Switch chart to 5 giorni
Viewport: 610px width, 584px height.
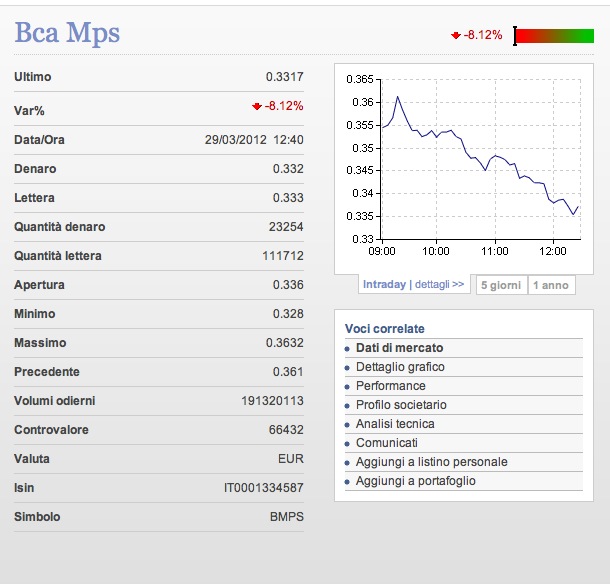tap(501, 285)
